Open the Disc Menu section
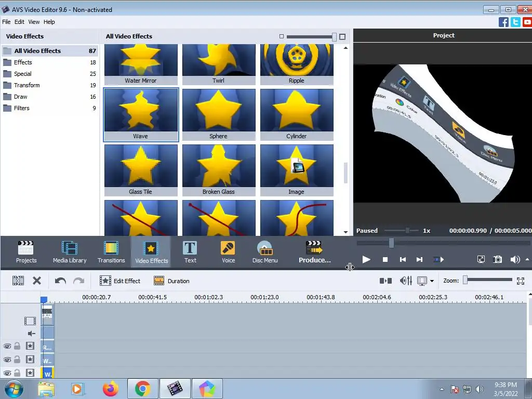Image resolution: width=532 pixels, height=399 pixels. tap(265, 252)
